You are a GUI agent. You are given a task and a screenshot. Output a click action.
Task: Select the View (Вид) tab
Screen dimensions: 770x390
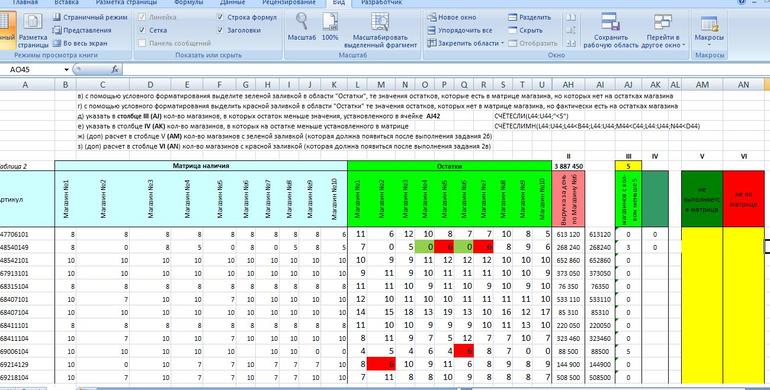338,2
